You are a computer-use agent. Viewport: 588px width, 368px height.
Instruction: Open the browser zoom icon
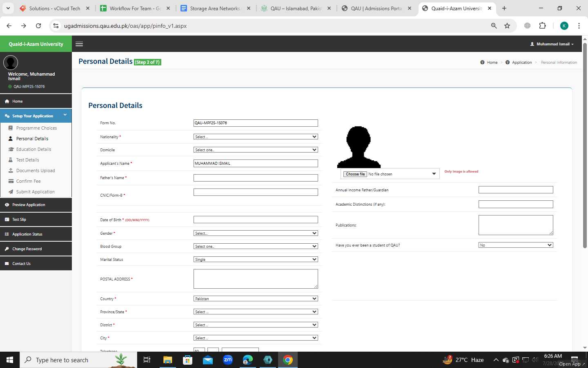(494, 26)
